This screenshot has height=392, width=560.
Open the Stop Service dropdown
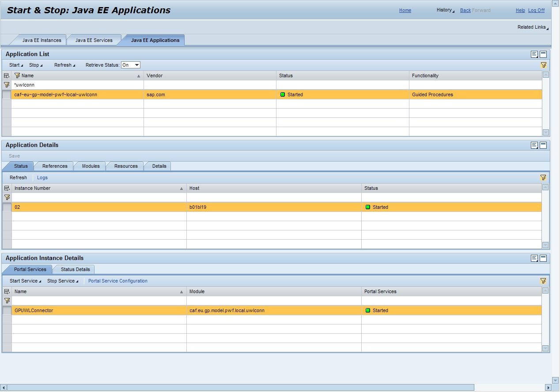click(63, 281)
